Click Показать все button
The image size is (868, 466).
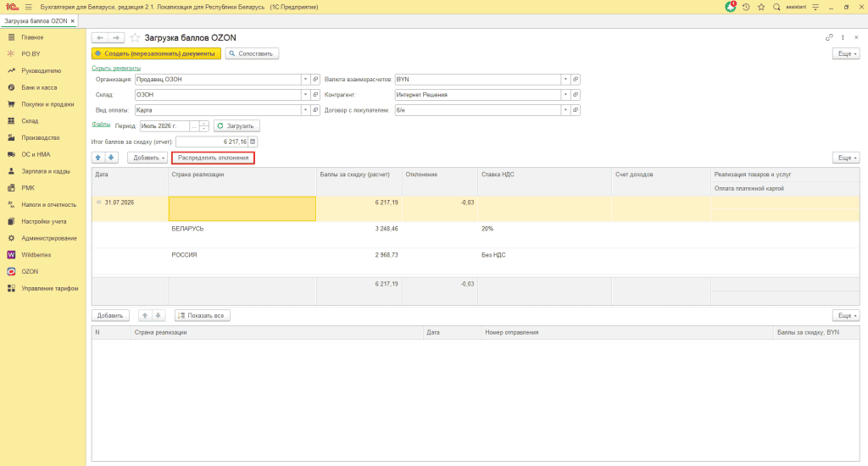(x=202, y=315)
